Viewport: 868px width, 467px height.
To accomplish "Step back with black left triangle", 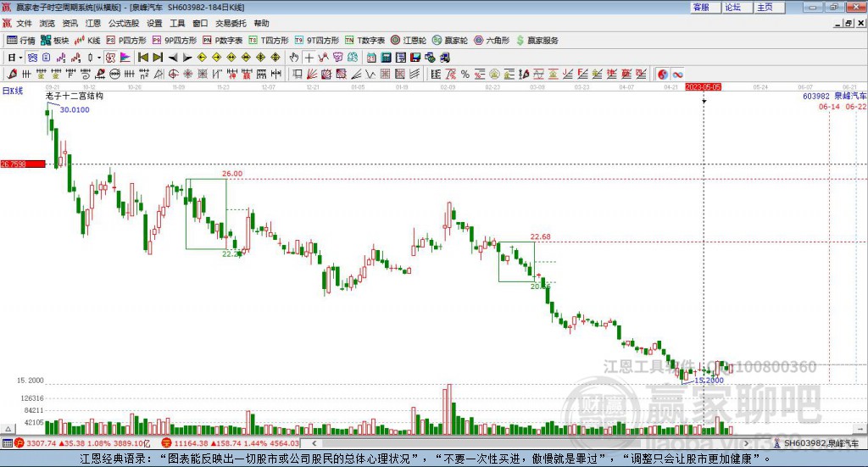I will point(173,58).
